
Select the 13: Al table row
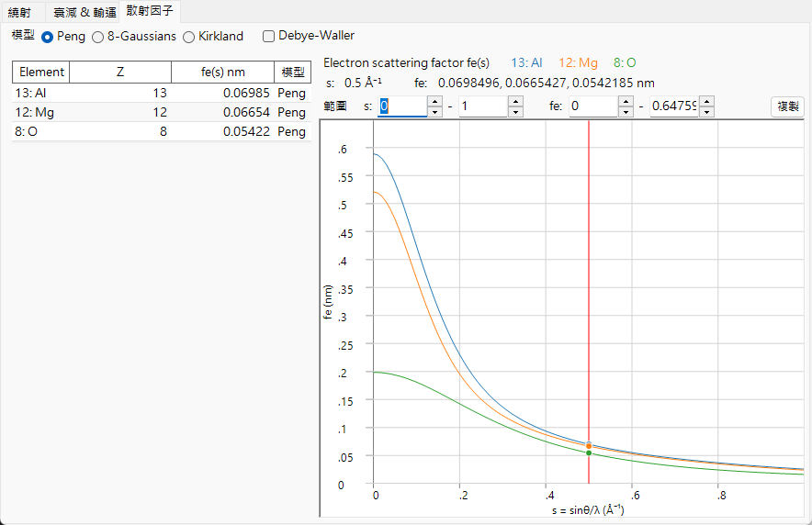(161, 93)
